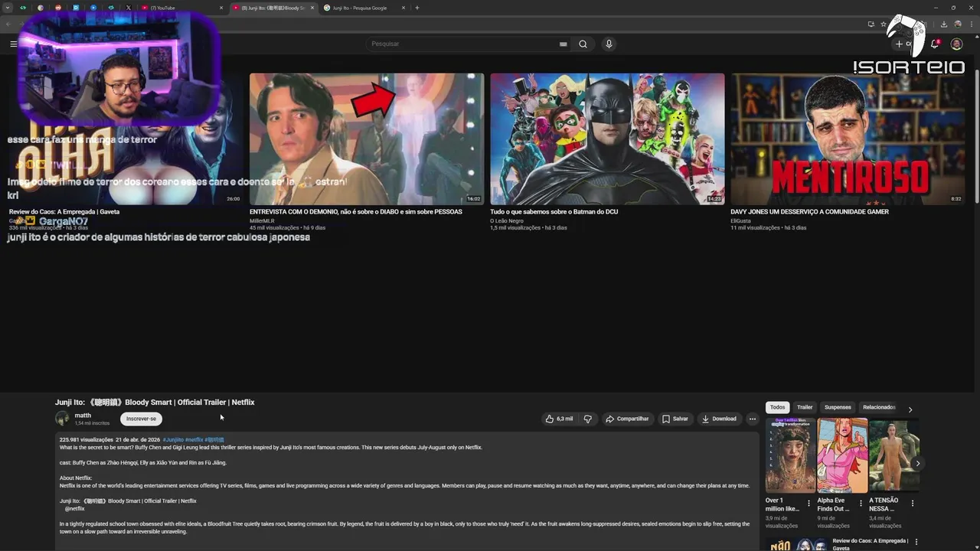Select the Todos filter chip

[777, 407]
